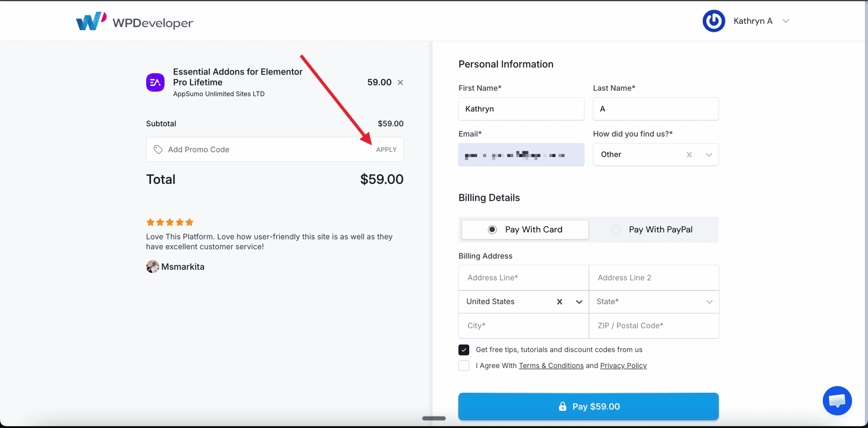868x428 pixels.
Task: Select Pay With PayPal option
Action: 652,230
